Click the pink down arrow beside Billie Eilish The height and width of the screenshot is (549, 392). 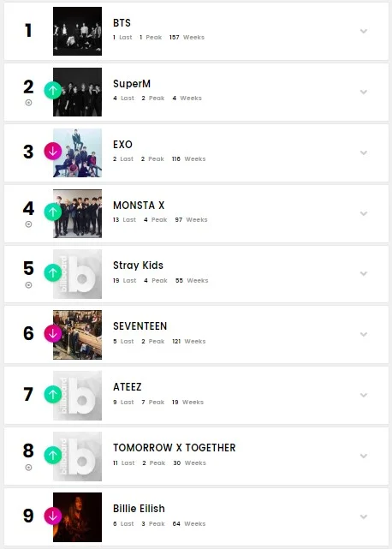pyautogui.click(x=53, y=516)
